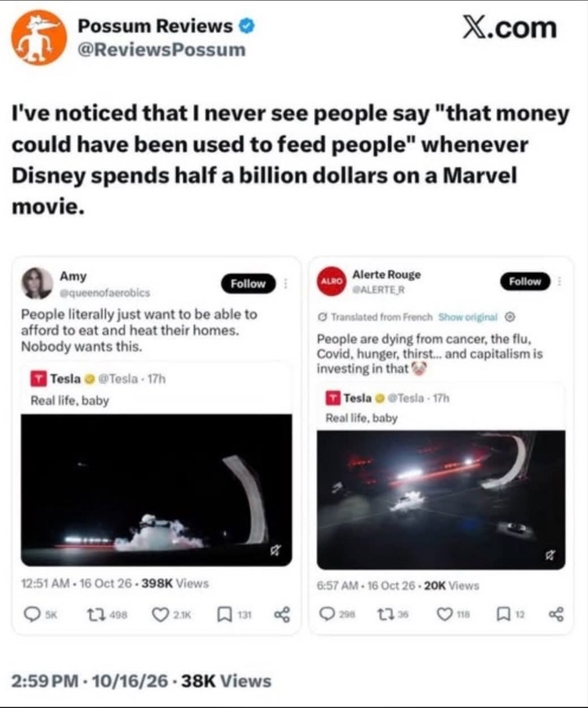Share the Alerte Rouge post

click(556, 614)
